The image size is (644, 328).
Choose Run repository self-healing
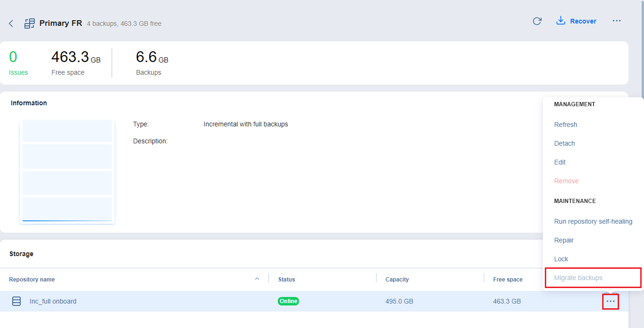tap(593, 221)
